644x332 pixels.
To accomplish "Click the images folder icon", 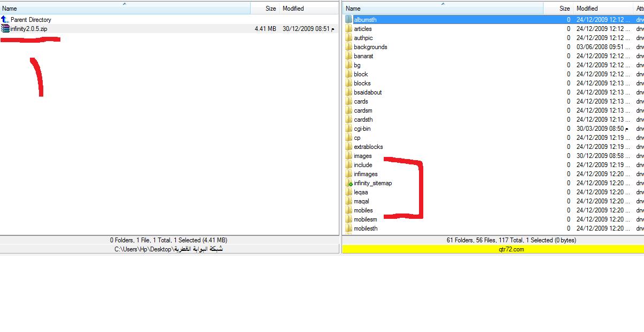I will [348, 156].
